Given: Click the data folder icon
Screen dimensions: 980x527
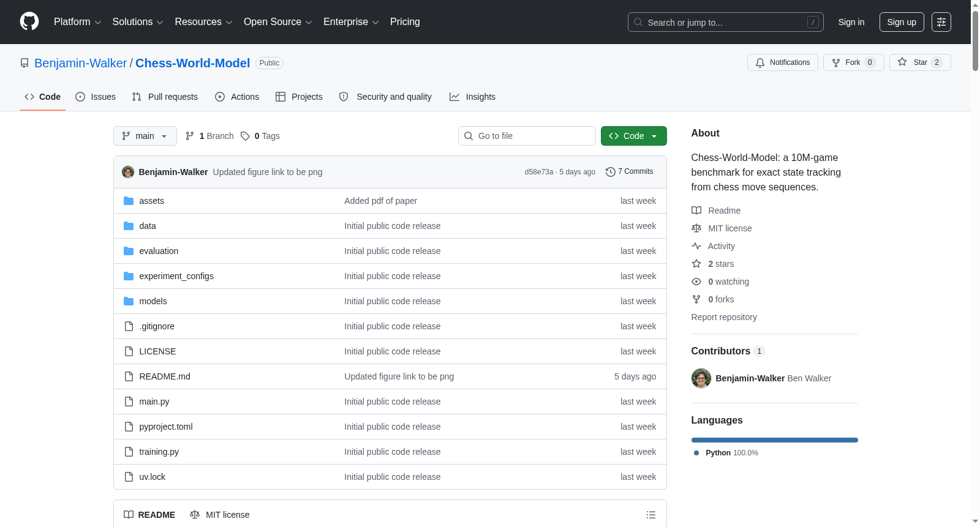Looking at the screenshot, I should (129, 226).
